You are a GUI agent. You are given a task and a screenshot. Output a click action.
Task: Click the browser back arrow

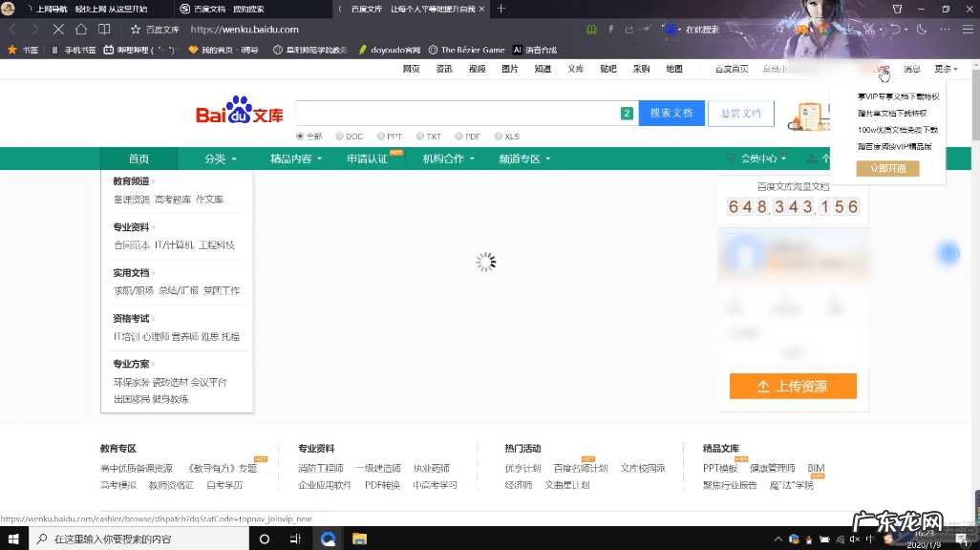point(10,30)
